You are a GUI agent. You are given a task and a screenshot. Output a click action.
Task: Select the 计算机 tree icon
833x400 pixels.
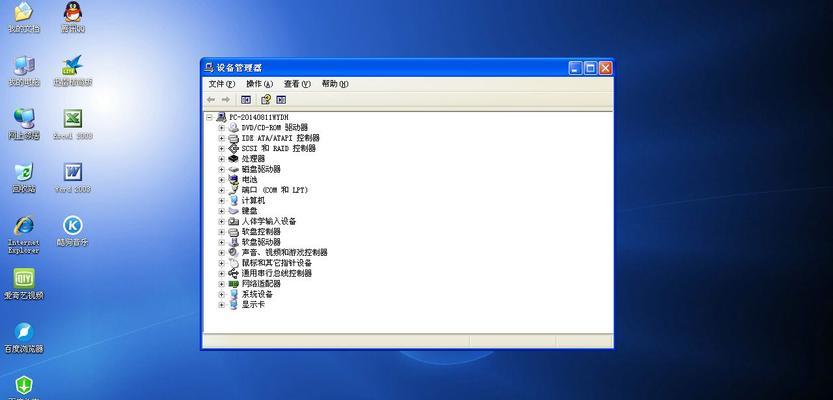coord(233,200)
